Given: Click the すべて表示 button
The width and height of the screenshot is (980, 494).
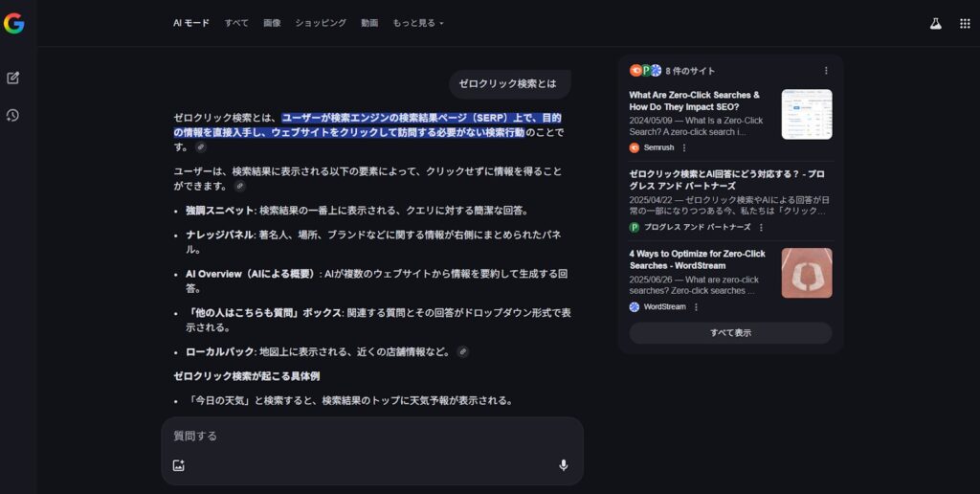Looking at the screenshot, I should tap(730, 333).
